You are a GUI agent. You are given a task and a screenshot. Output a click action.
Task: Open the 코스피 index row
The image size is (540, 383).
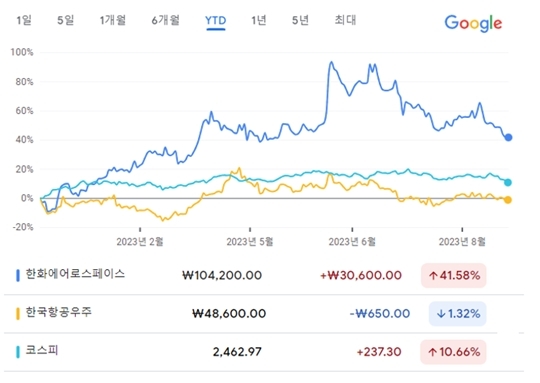264,352
